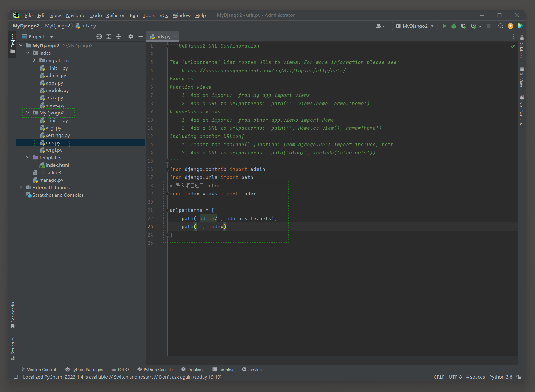Open the VCS menu
The width and height of the screenshot is (535, 392).
pos(164,15)
